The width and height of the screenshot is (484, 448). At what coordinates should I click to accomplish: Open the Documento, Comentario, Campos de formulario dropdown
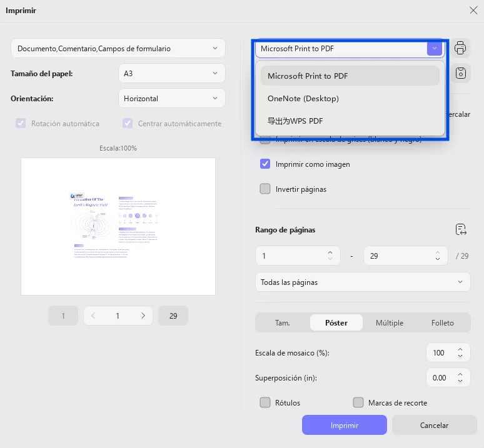click(118, 48)
